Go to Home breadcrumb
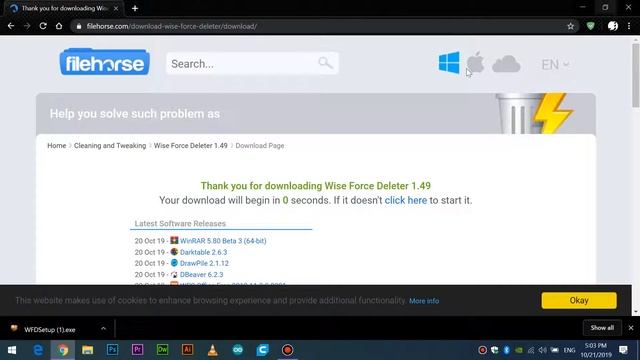This screenshot has width=640, height=360. pyautogui.click(x=57, y=146)
